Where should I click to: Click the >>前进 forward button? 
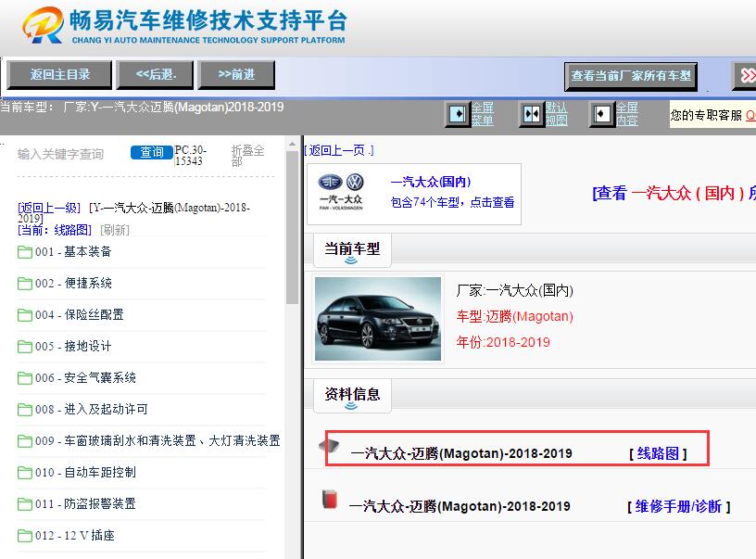[x=236, y=75]
